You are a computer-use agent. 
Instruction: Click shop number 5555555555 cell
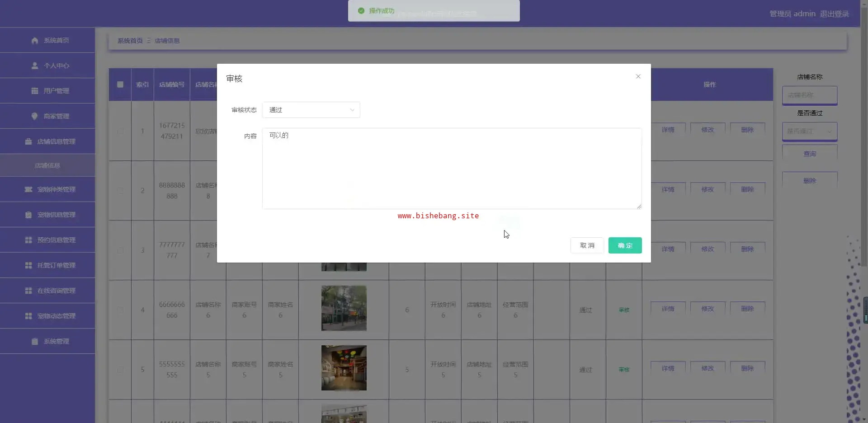172,370
